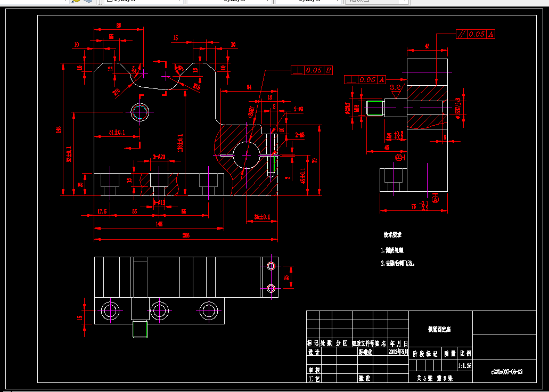The image size is (549, 392).
Task: Click the 35±0.1 dimension text
Action: point(262,217)
